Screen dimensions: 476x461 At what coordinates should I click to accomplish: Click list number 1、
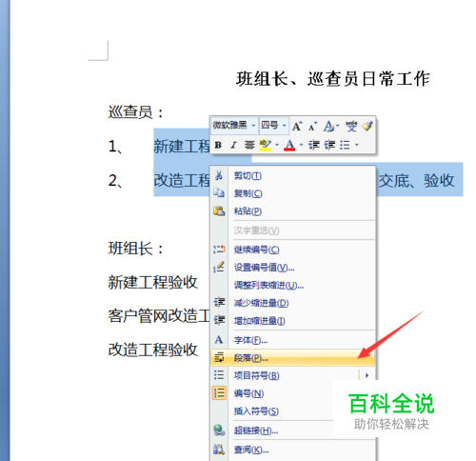coord(116,147)
